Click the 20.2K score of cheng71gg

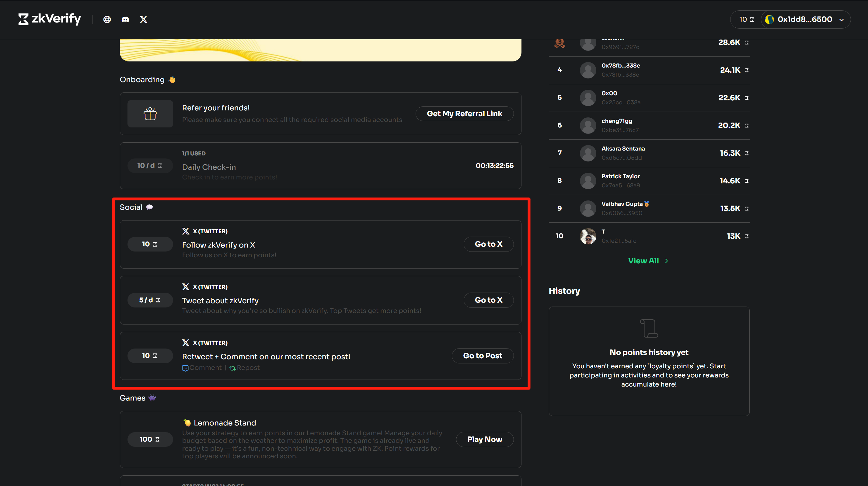(729, 125)
